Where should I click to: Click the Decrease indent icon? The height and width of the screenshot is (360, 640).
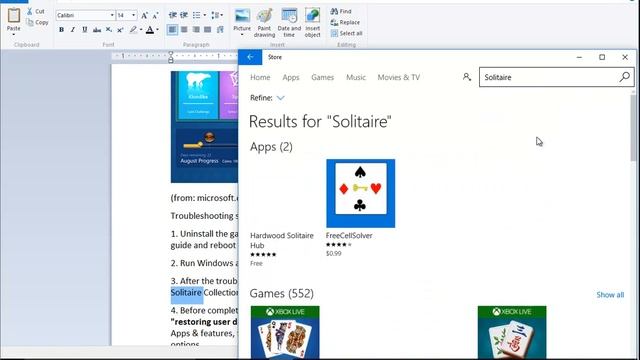[173, 16]
